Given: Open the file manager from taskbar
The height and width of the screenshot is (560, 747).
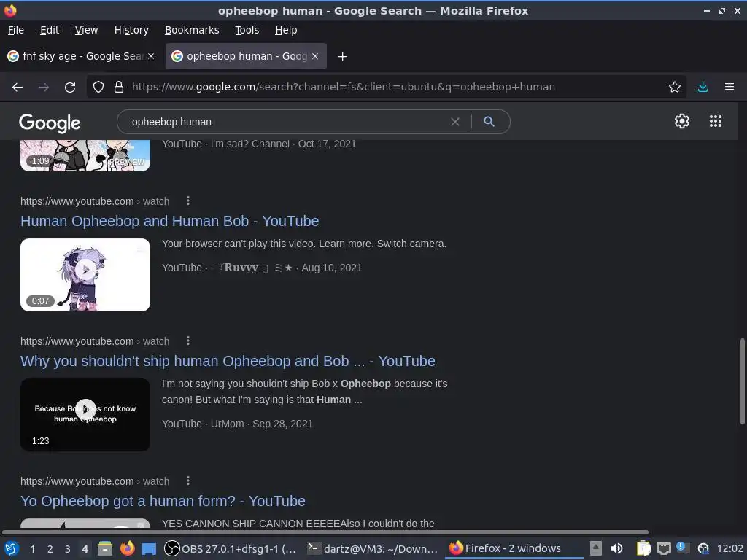Looking at the screenshot, I should click(105, 548).
